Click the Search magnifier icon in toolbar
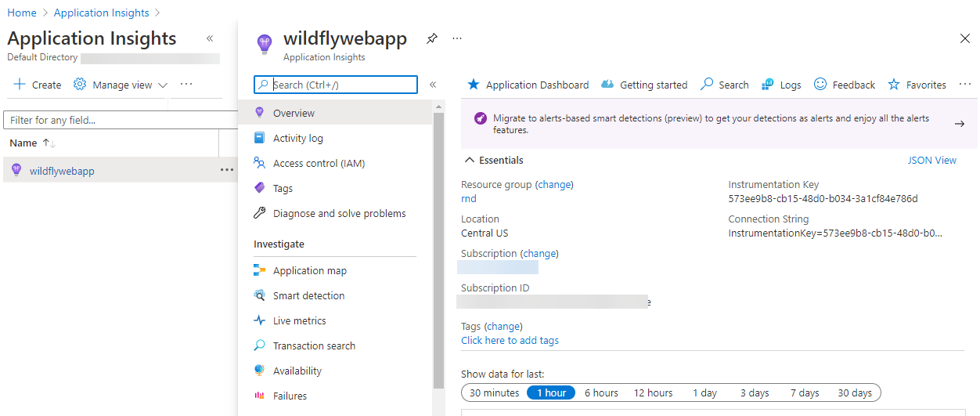The image size is (980, 416). click(x=707, y=85)
